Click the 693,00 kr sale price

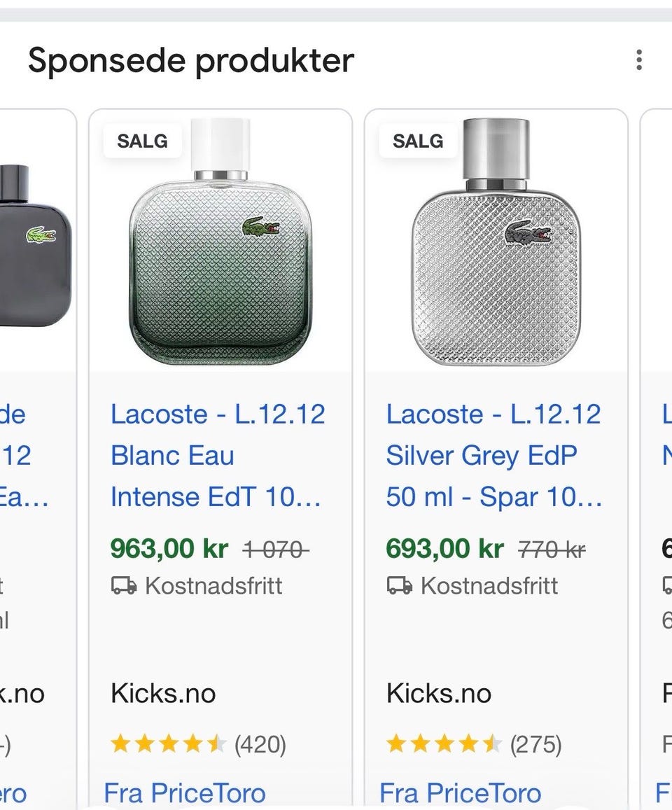445,550
